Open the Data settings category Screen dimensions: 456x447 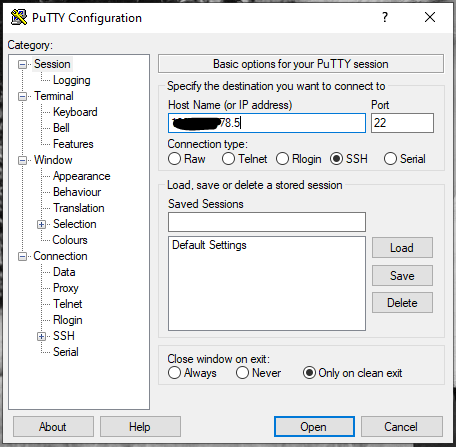(64, 272)
